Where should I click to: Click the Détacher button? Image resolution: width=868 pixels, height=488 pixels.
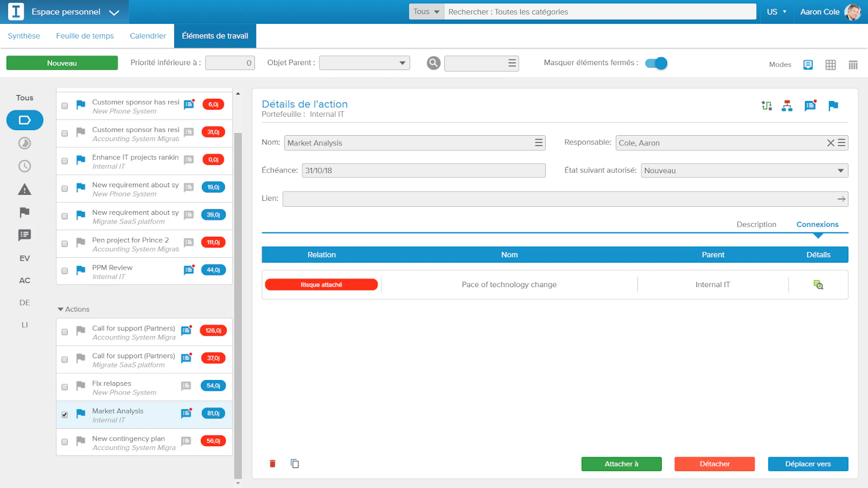(x=714, y=464)
